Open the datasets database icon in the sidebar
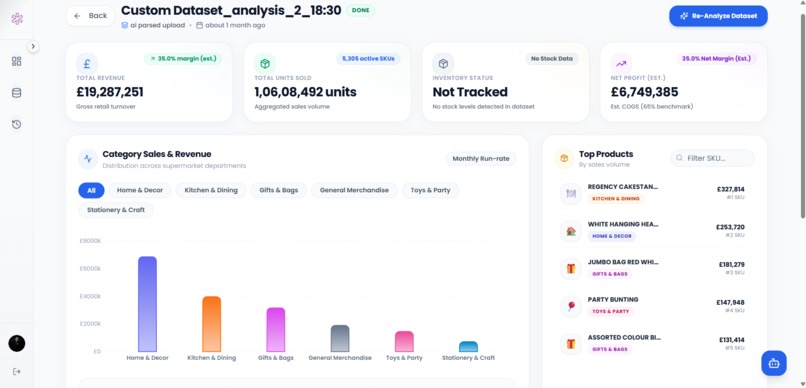 pyautogui.click(x=16, y=93)
